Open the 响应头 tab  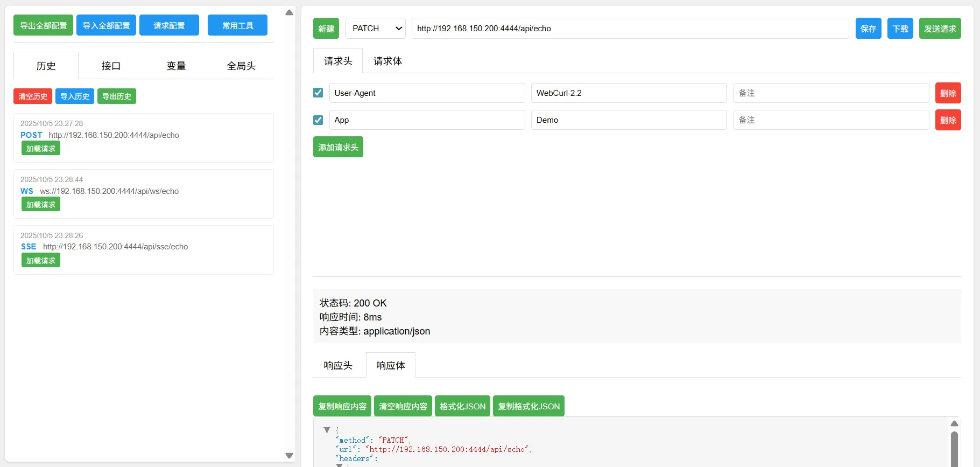338,365
